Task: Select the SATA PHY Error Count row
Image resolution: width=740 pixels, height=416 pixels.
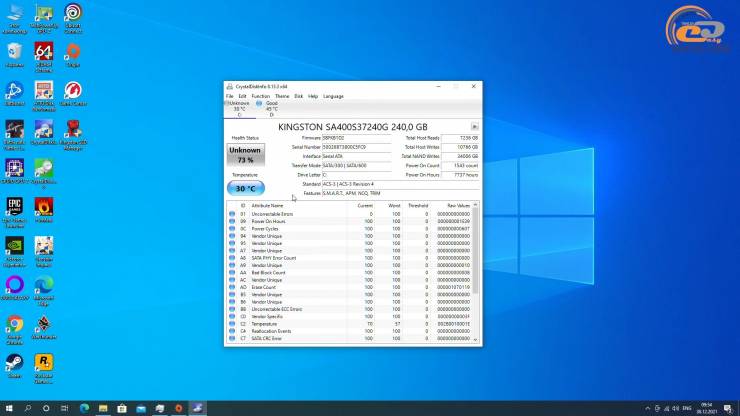Action: coord(350,258)
